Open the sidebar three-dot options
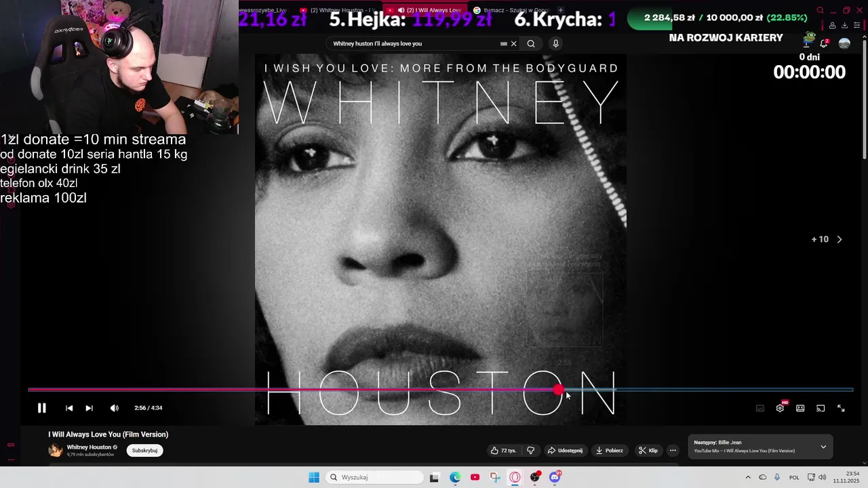Screen dimensions: 868x488 [x=11, y=460]
